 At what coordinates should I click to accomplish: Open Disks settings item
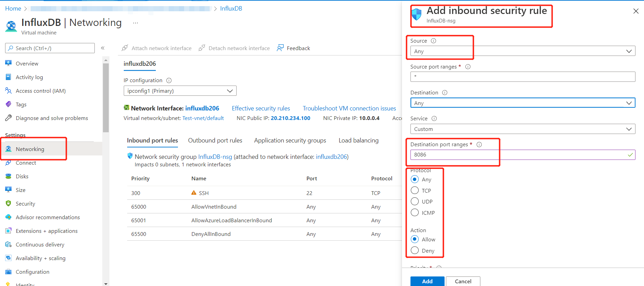tap(22, 177)
